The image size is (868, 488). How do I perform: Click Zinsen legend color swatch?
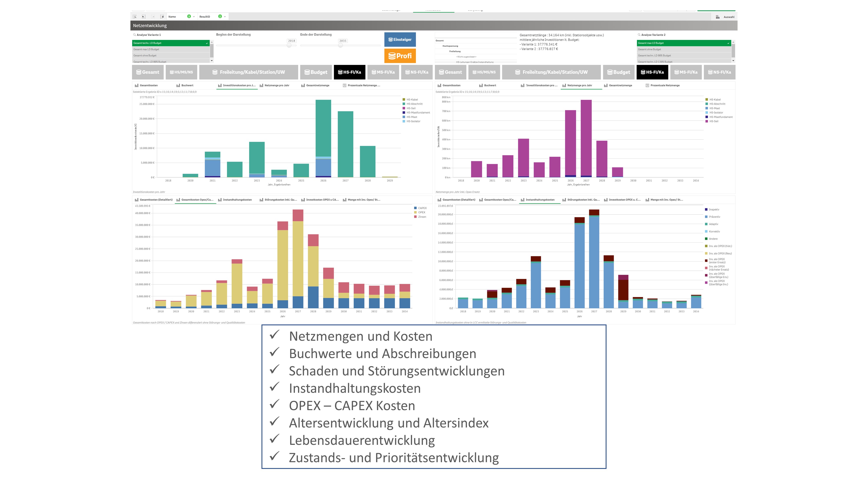click(416, 217)
